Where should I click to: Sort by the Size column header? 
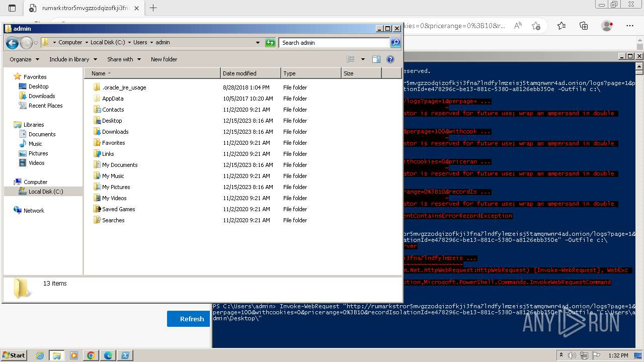click(361, 73)
